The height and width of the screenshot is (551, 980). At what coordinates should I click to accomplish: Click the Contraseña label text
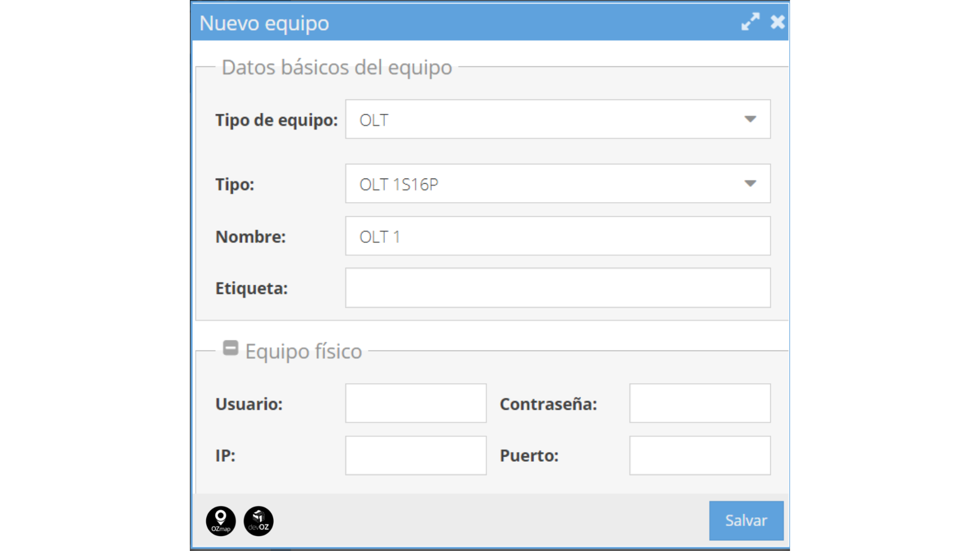(548, 404)
